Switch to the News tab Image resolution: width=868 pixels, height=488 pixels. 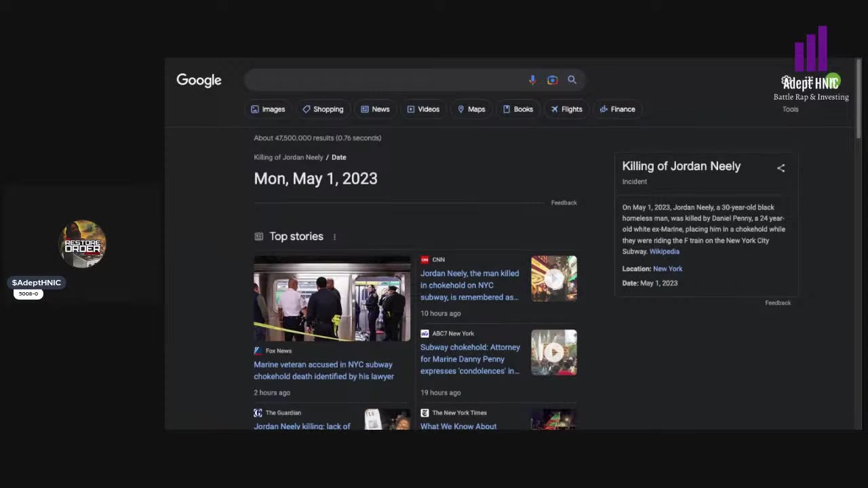[375, 109]
